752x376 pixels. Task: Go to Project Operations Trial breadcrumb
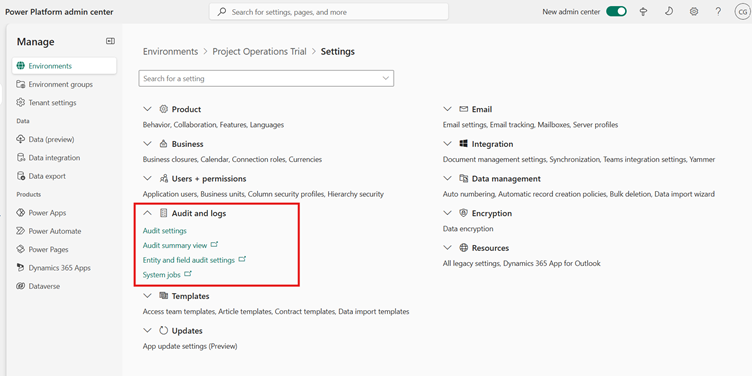click(x=259, y=51)
